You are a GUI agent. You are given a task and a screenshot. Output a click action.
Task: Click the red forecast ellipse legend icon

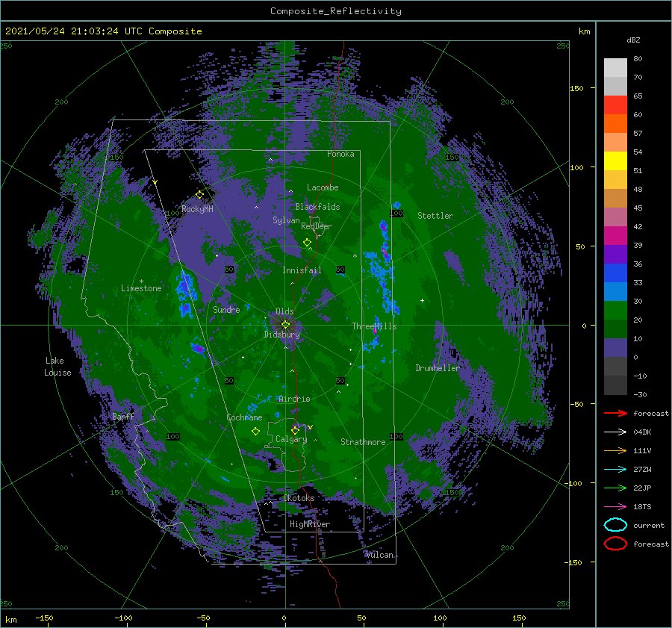(x=615, y=544)
